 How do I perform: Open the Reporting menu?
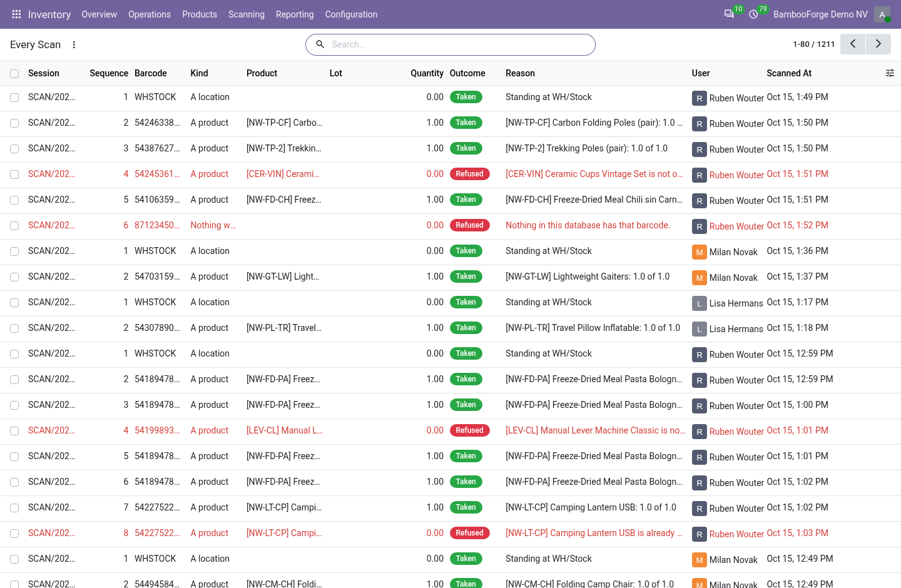[x=295, y=14]
